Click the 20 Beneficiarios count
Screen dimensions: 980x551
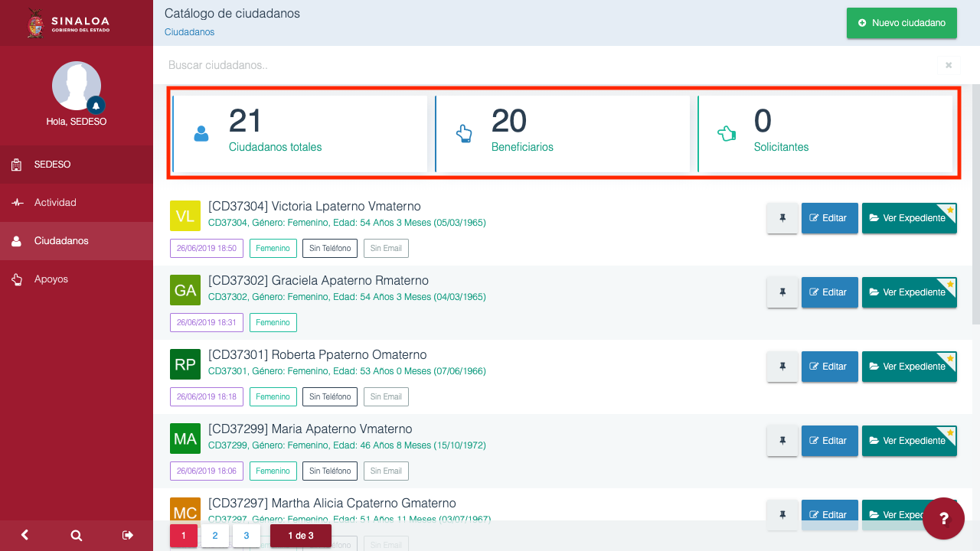[x=508, y=121]
